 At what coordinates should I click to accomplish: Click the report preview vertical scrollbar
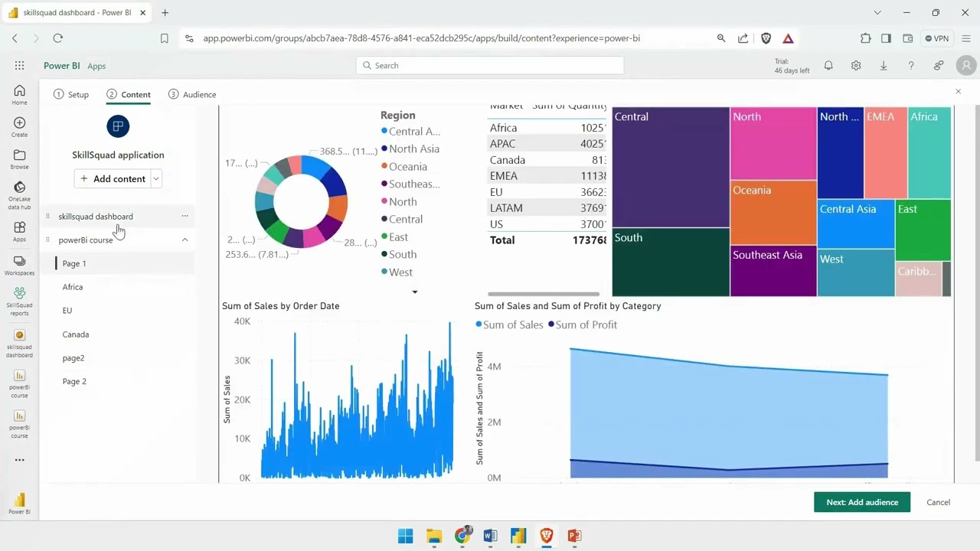point(977,283)
